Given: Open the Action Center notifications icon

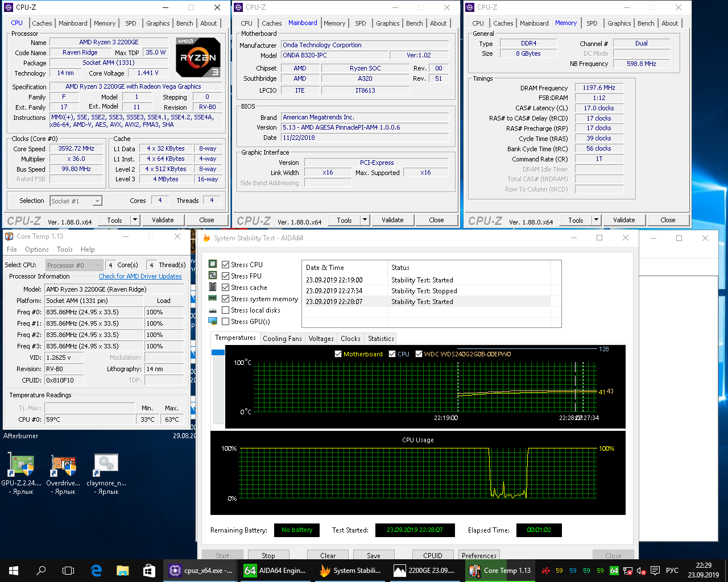Looking at the screenshot, I should (x=655, y=571).
